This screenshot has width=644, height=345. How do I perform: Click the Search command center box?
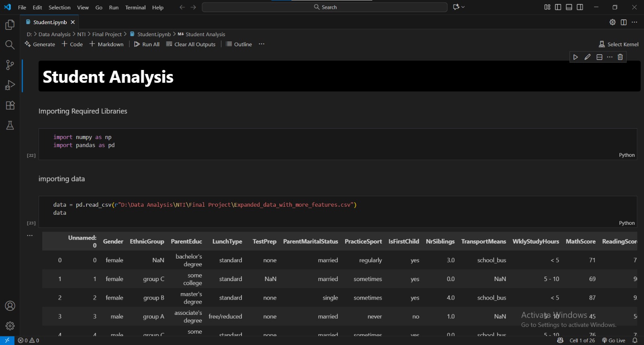pyautogui.click(x=324, y=7)
